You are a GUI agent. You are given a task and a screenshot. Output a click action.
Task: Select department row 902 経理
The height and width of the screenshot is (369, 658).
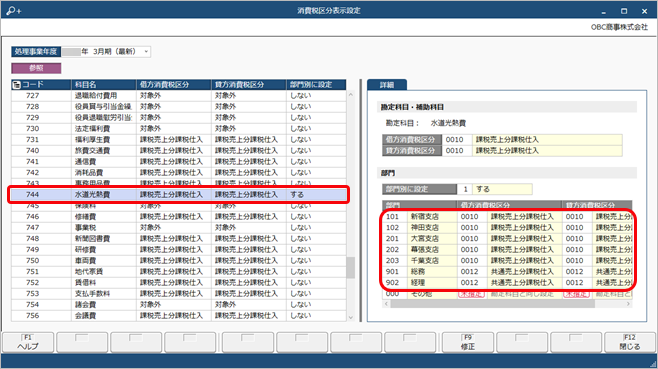[x=507, y=283]
